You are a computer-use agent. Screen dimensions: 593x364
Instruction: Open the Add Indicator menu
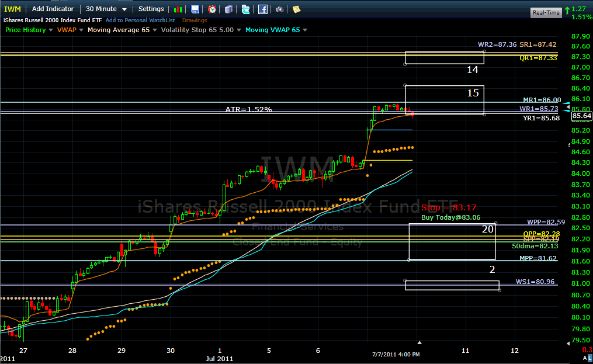click(53, 9)
